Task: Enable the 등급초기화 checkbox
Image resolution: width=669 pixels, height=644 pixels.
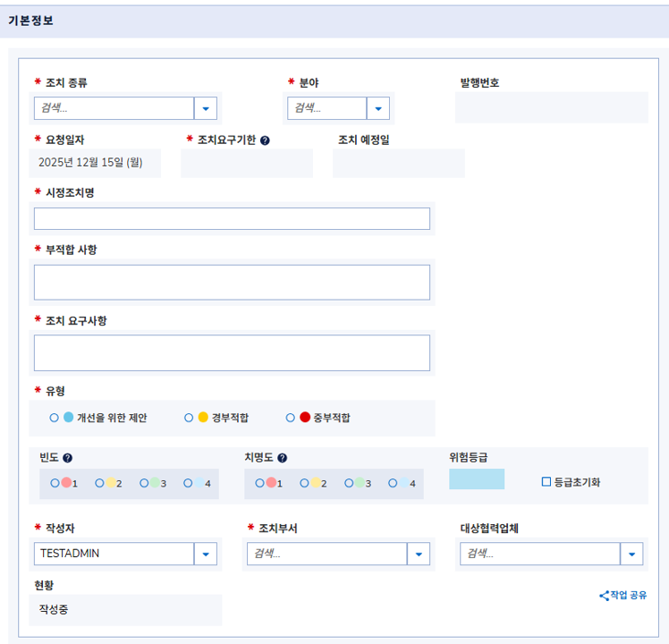Action: coord(546,482)
